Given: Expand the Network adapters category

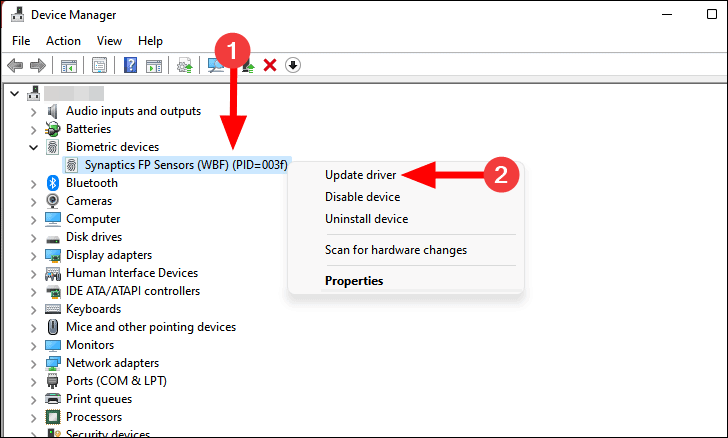Looking at the screenshot, I should coord(33,363).
